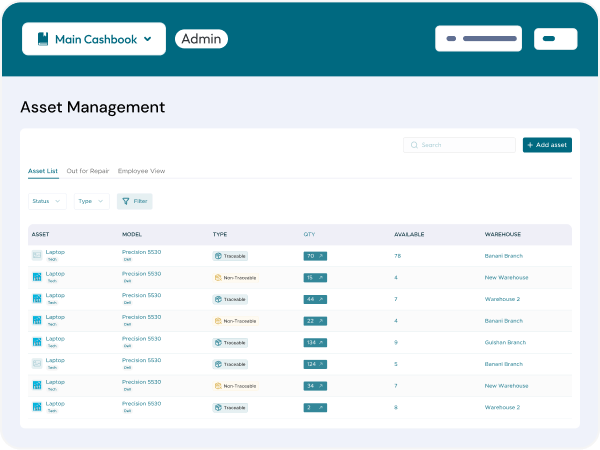Screen dimensions: 600x450
Task: Click the Traceable type badge in the first row
Action: (230, 256)
